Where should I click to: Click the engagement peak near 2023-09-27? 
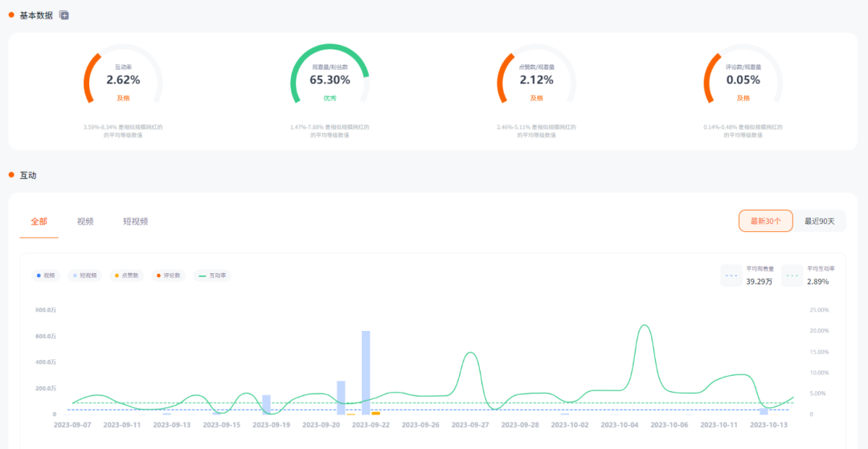pos(470,354)
